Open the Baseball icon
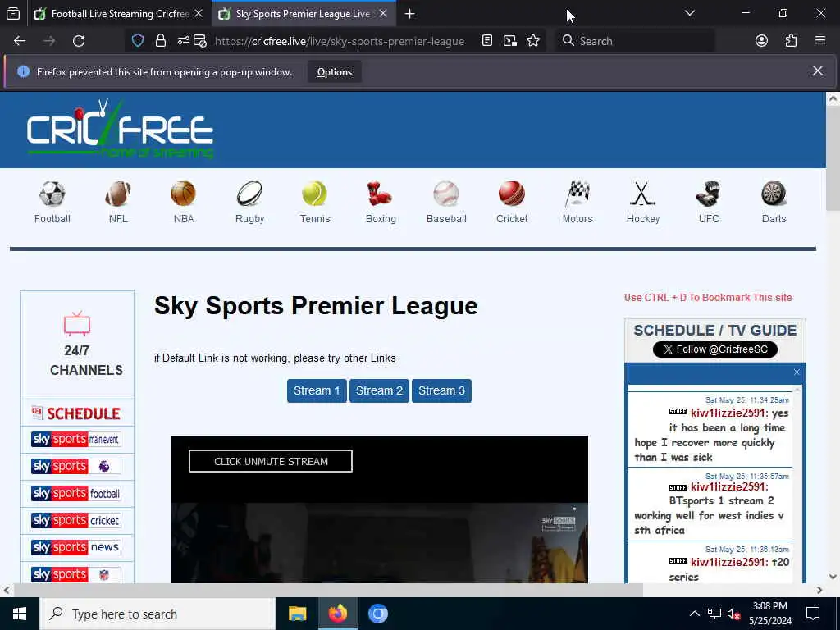The width and height of the screenshot is (840, 630). 445,194
